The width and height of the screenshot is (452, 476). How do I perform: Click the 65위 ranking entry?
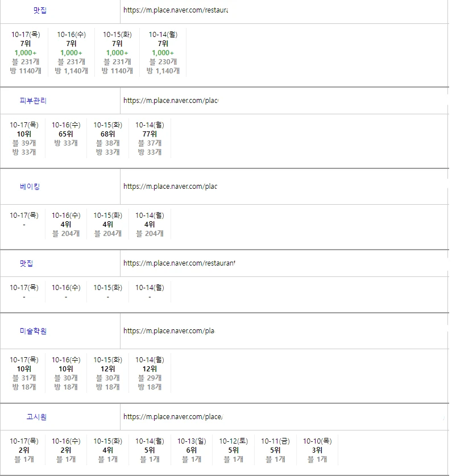(66, 134)
